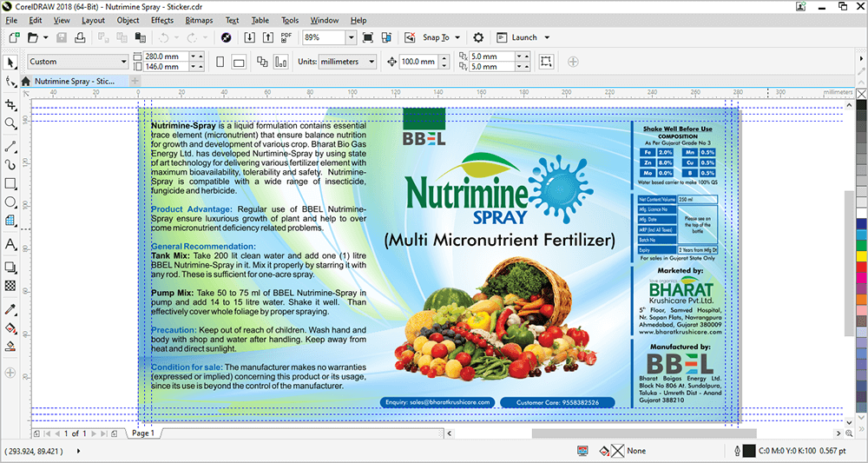Select the Rectangle tool

click(x=10, y=183)
